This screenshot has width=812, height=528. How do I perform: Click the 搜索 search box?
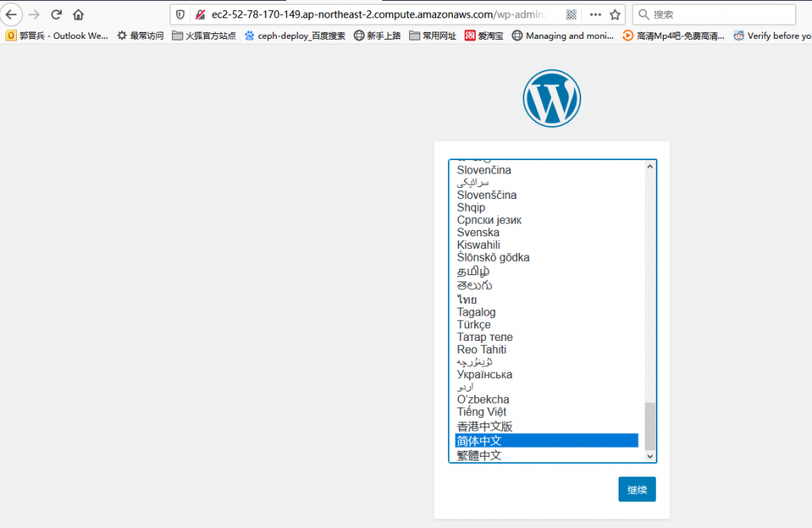[714, 14]
